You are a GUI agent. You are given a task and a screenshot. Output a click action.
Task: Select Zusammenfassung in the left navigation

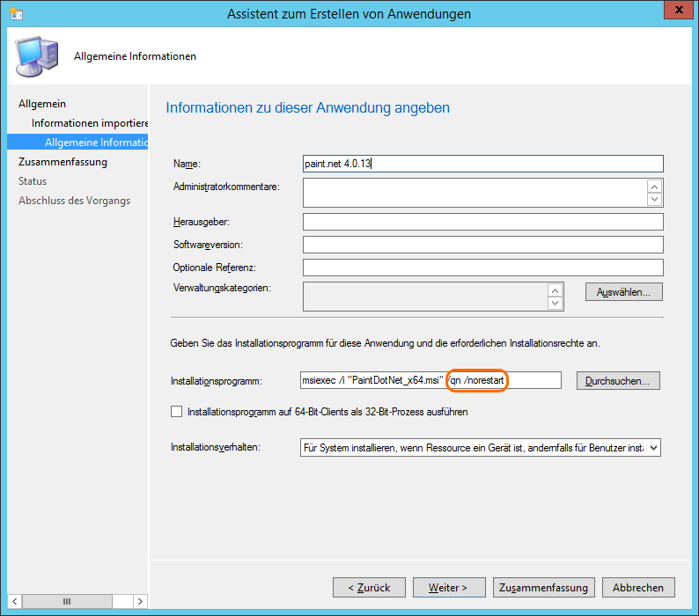63,162
